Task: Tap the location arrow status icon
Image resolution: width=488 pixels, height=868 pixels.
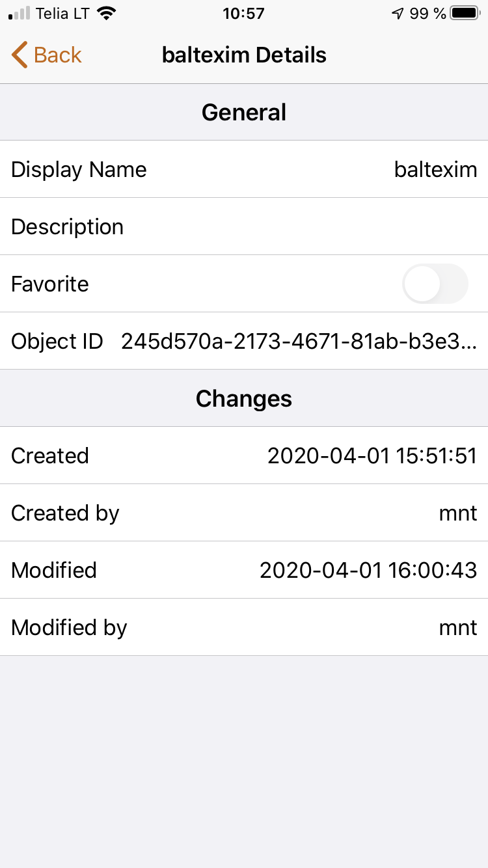Action: pos(398,13)
